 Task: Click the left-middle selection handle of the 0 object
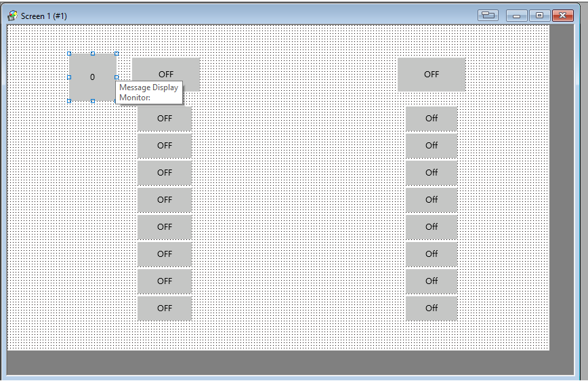pyautogui.click(x=69, y=77)
